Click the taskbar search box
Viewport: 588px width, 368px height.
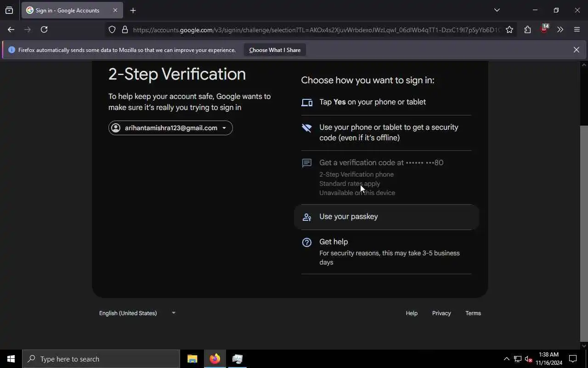click(x=101, y=359)
